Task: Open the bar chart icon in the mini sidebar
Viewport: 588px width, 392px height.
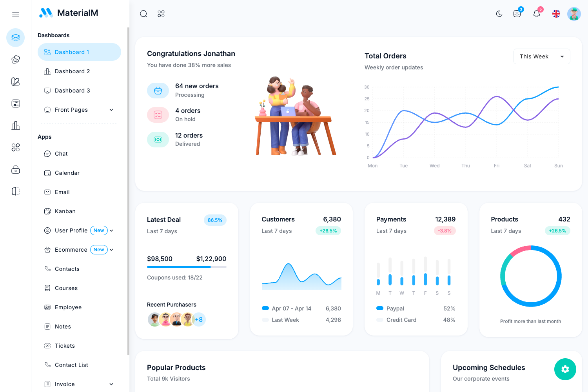Action: tap(15, 125)
